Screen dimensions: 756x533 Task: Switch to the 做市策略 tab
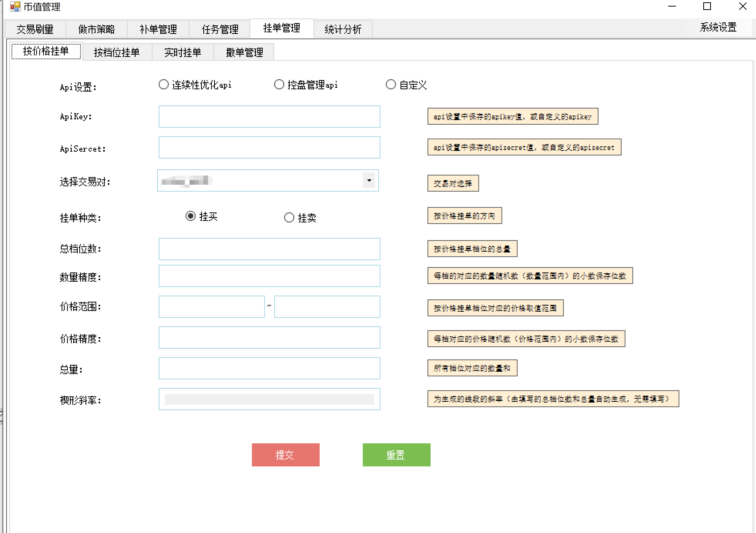97,29
